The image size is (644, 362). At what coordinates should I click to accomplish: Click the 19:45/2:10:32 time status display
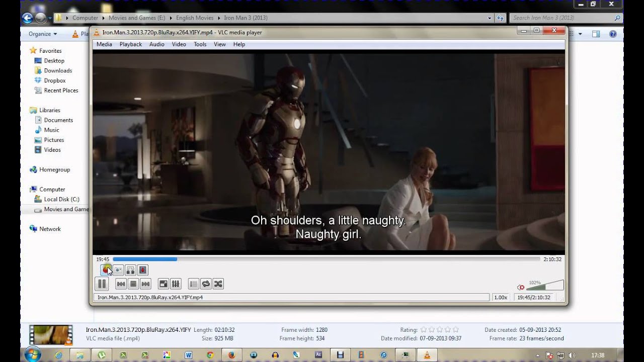pos(534,298)
